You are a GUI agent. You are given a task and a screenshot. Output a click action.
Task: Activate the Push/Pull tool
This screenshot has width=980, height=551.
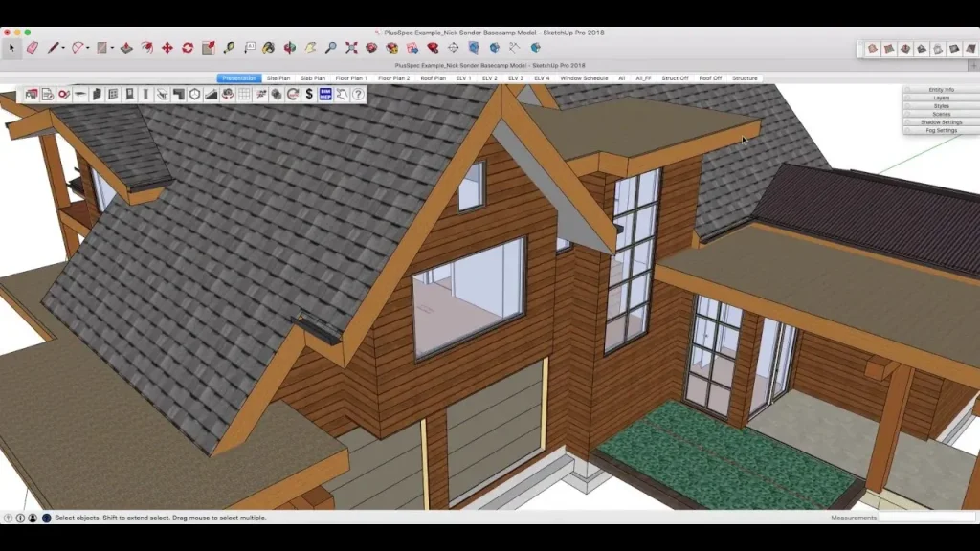tap(126, 48)
